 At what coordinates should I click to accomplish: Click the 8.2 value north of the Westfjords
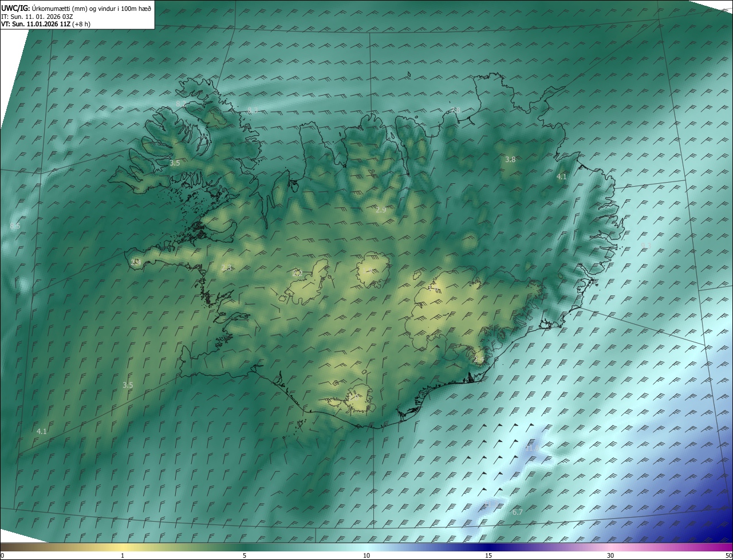pos(180,103)
